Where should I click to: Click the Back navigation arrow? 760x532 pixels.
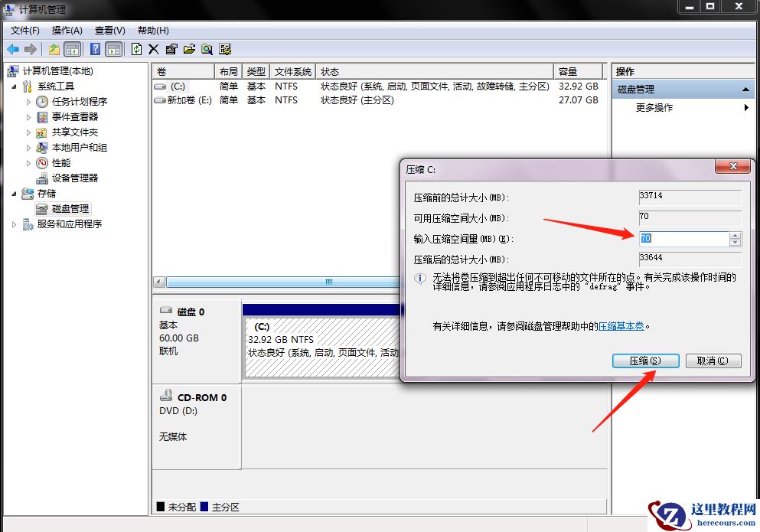(13, 48)
